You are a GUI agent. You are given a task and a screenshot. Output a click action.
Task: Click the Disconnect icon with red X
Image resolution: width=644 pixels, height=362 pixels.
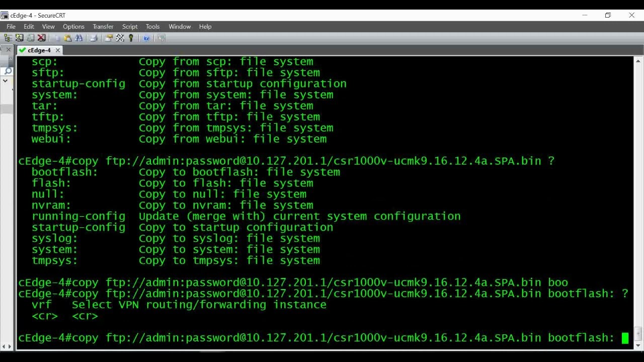coord(42,38)
